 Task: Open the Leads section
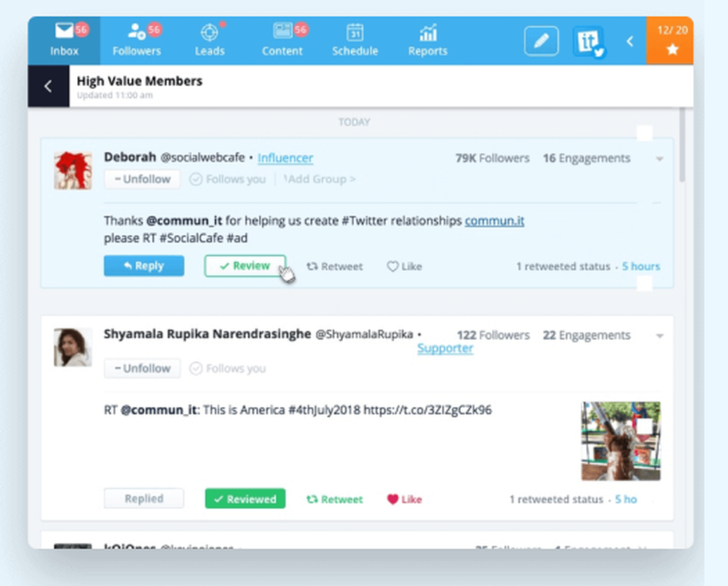[210, 32]
